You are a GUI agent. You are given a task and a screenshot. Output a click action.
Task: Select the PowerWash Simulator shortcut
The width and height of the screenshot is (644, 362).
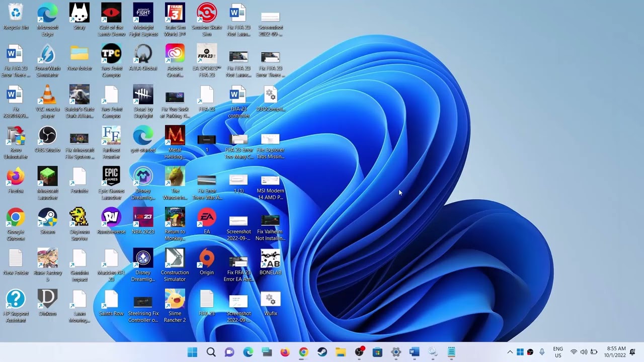tap(47, 61)
